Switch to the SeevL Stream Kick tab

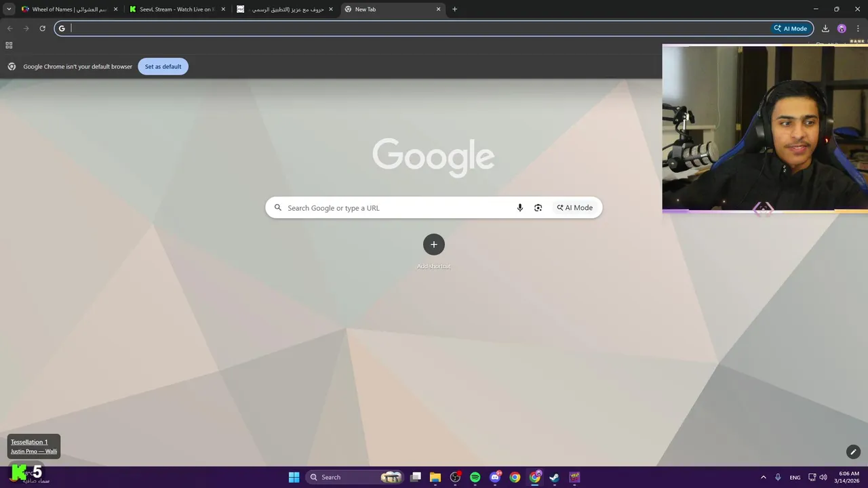point(177,9)
